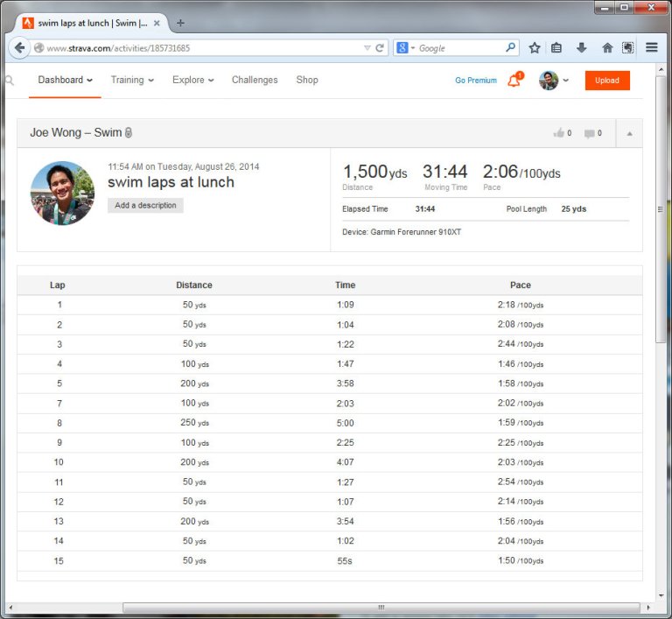Click the horizontal scrollbar right arrow
The height and width of the screenshot is (619, 672).
pyautogui.click(x=648, y=608)
